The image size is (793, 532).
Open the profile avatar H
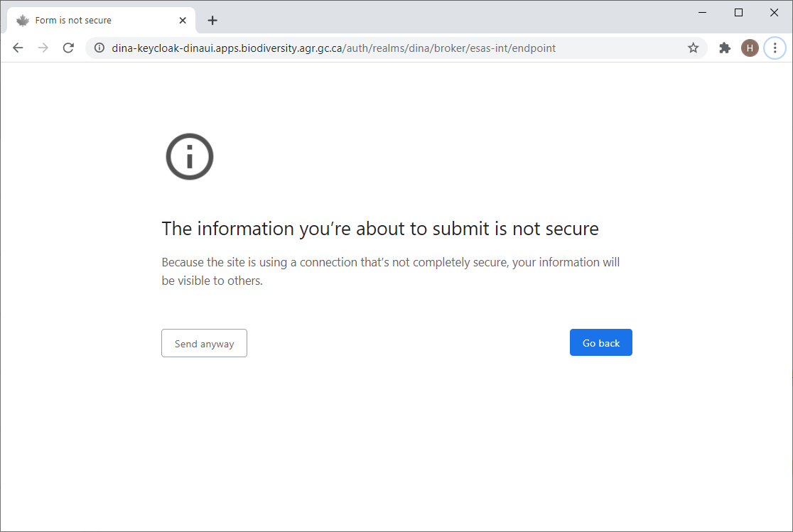pyautogui.click(x=750, y=48)
